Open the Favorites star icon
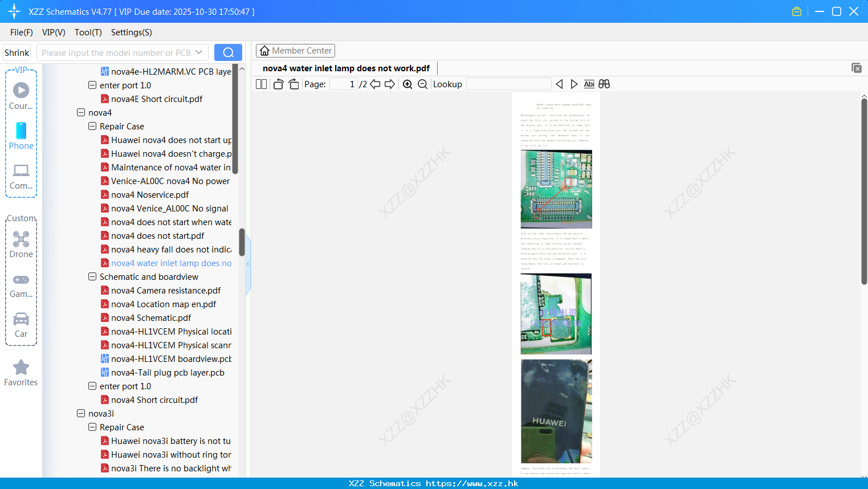Image resolution: width=868 pixels, height=489 pixels. pos(21,367)
